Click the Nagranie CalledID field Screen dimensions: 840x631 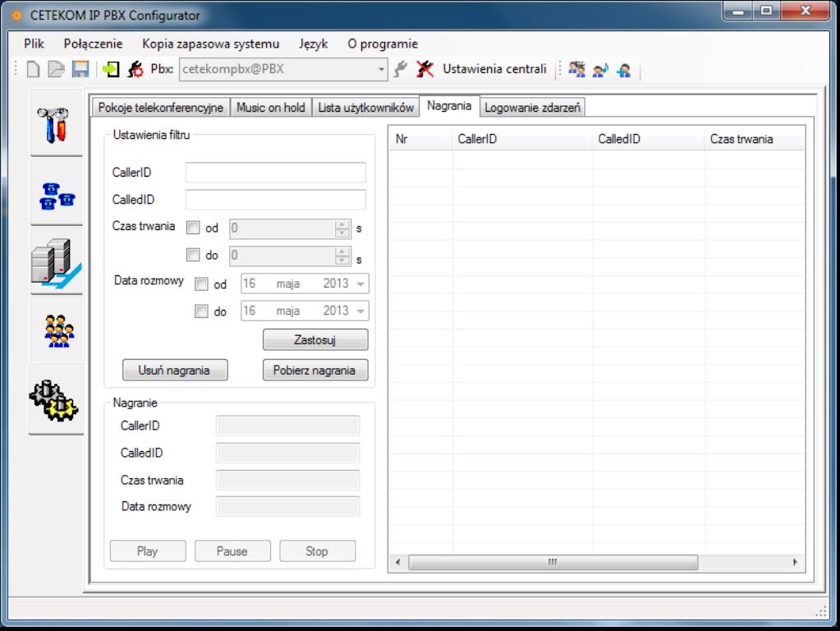[287, 453]
